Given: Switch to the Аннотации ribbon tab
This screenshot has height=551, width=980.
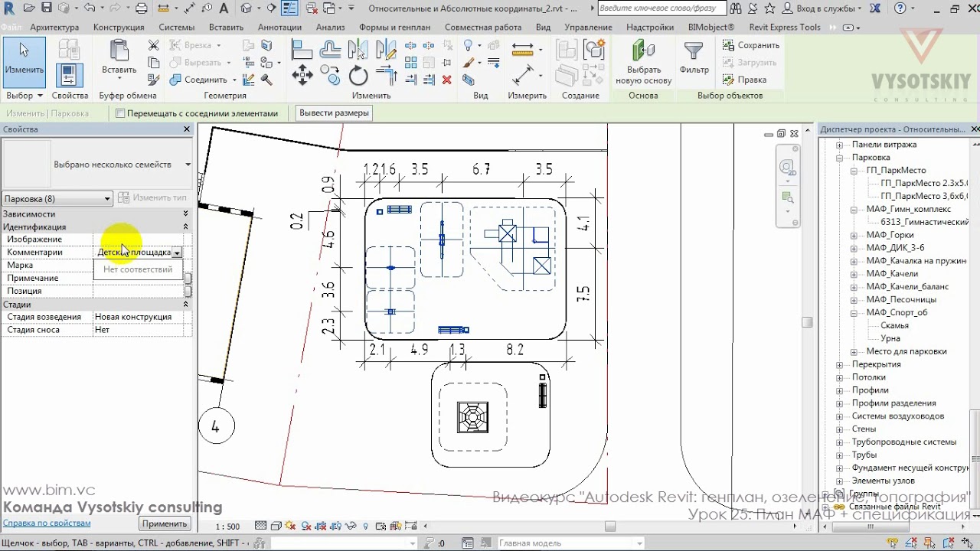Looking at the screenshot, I should (280, 27).
